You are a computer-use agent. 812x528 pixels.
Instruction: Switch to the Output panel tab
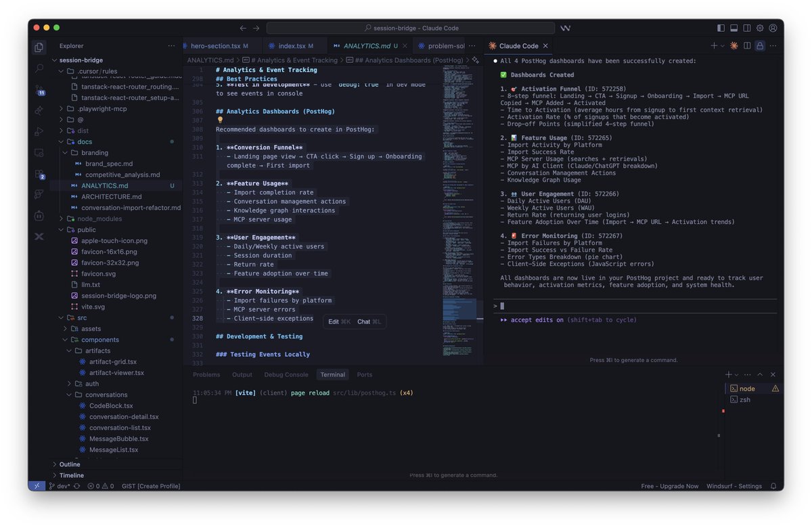click(242, 374)
